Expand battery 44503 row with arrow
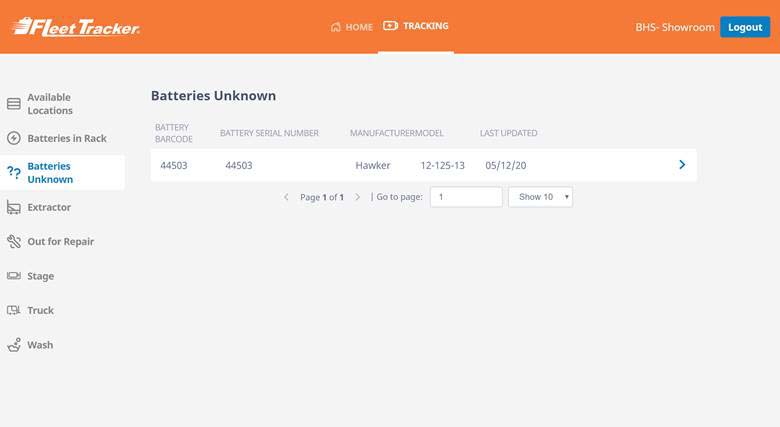780x427 pixels. tap(682, 165)
